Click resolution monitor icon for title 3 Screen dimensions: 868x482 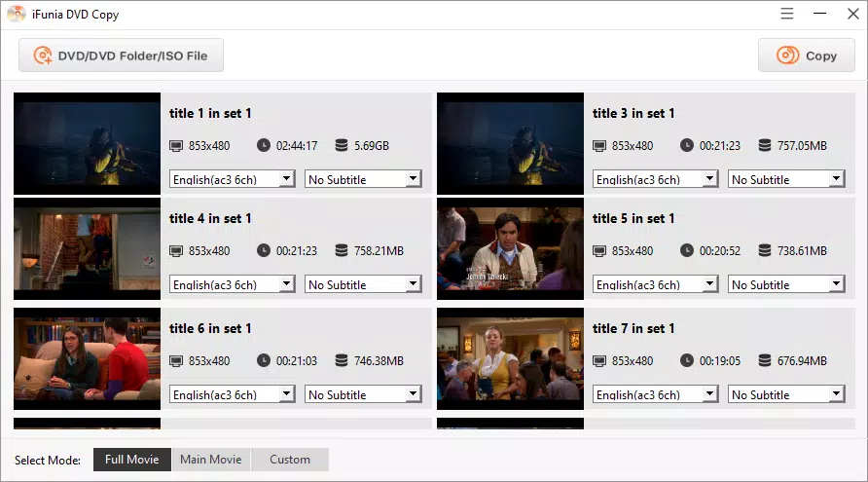pyautogui.click(x=599, y=146)
